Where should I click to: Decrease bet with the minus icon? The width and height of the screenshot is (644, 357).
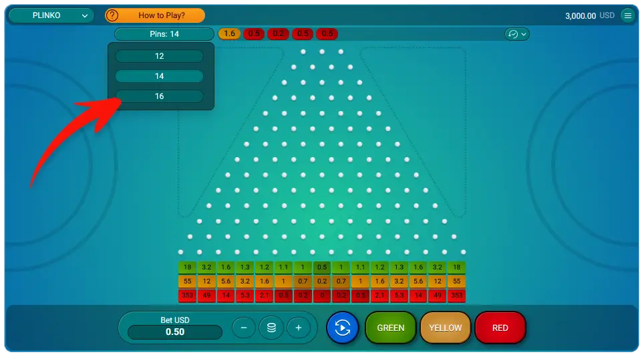(x=244, y=328)
